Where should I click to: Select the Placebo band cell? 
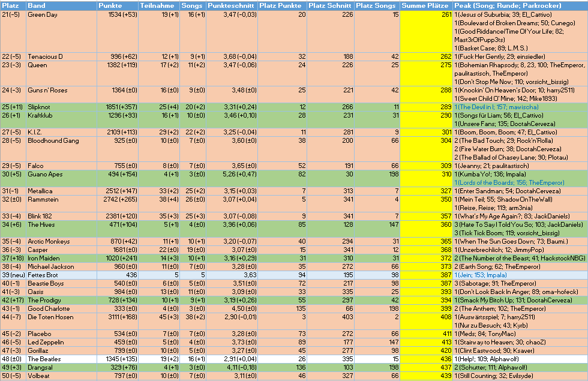click(61, 334)
